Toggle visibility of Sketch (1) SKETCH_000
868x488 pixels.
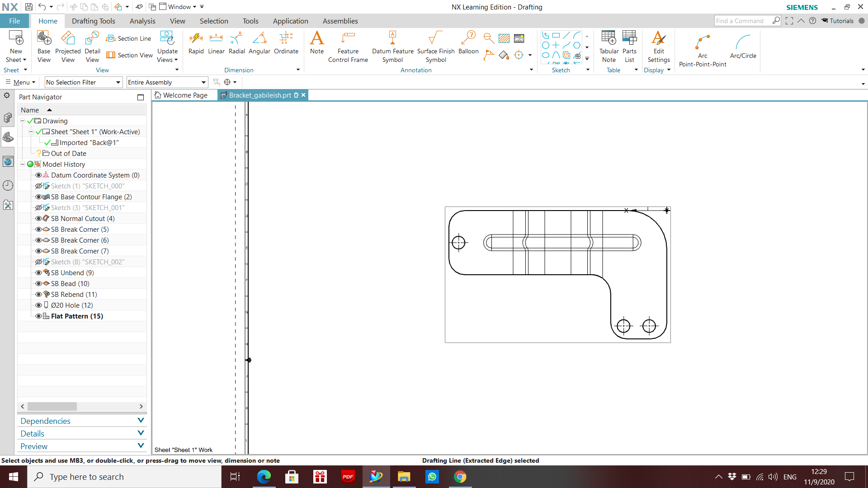[38, 186]
